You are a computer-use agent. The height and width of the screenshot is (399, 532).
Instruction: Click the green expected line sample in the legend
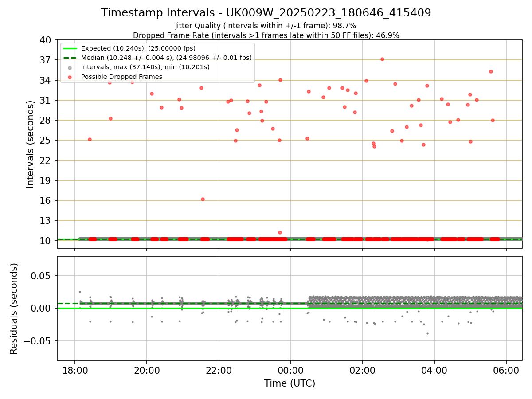[70, 48]
